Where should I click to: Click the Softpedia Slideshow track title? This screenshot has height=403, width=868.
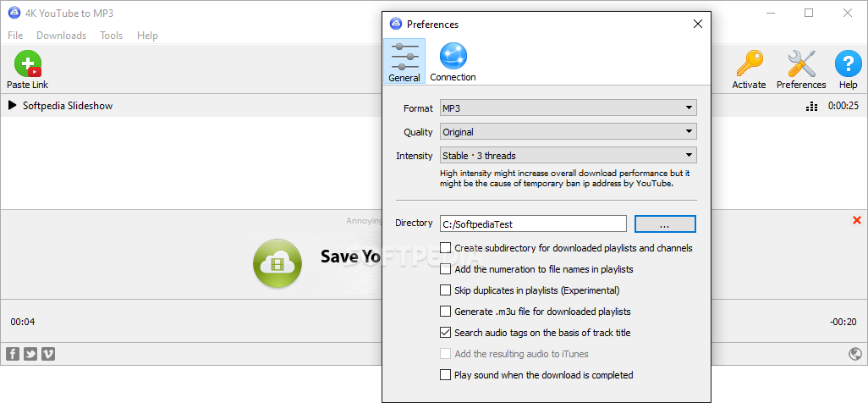click(x=68, y=105)
